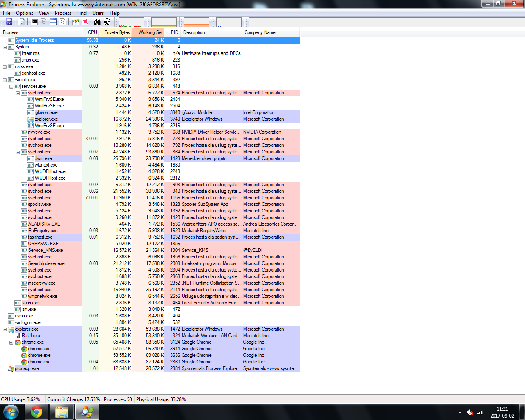This screenshot has width=525, height=420.
Task: Select the Service_KMS.exe process
Action: [150, 250]
